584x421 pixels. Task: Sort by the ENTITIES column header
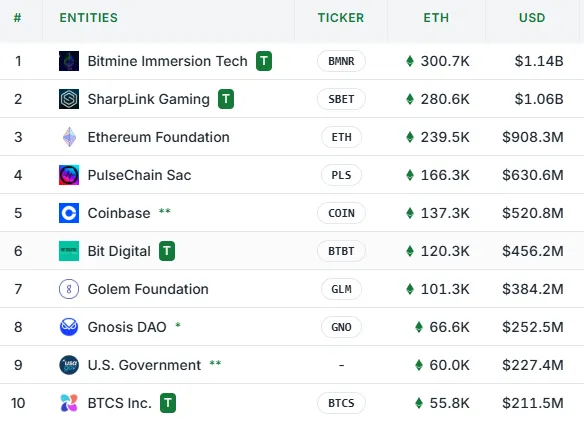(89, 18)
